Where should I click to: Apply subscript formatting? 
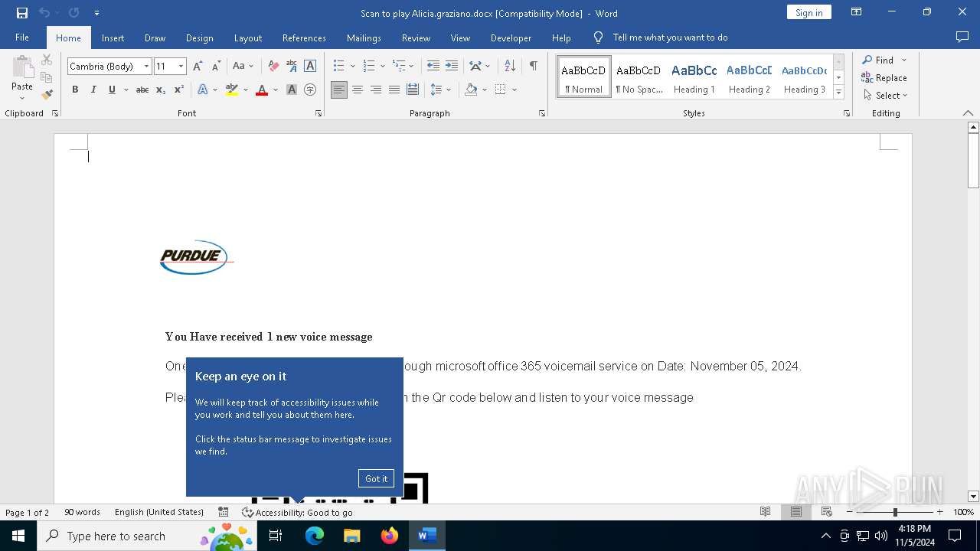[x=161, y=90]
